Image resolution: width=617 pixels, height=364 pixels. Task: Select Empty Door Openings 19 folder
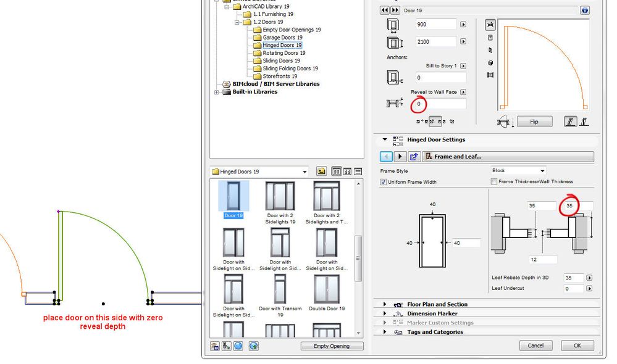click(x=292, y=30)
